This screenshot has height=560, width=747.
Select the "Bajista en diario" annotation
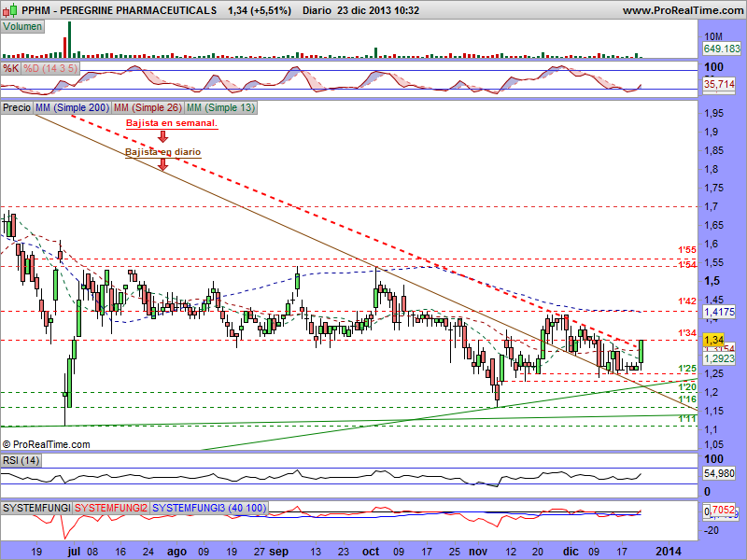tap(162, 152)
